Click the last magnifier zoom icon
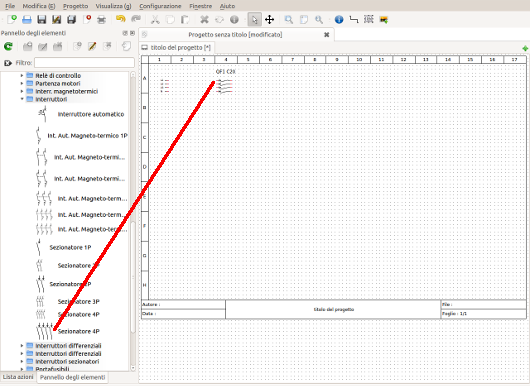 [x=319, y=20]
